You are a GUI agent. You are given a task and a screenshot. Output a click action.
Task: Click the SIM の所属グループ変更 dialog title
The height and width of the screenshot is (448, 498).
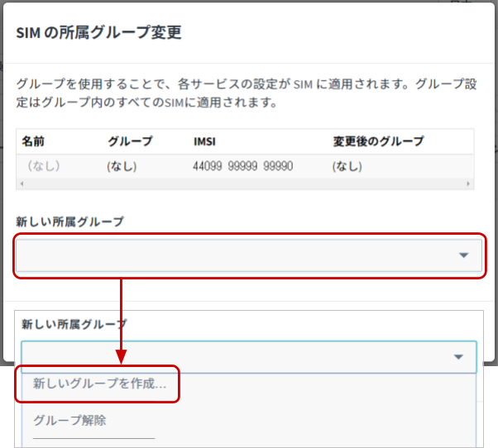tap(98, 33)
